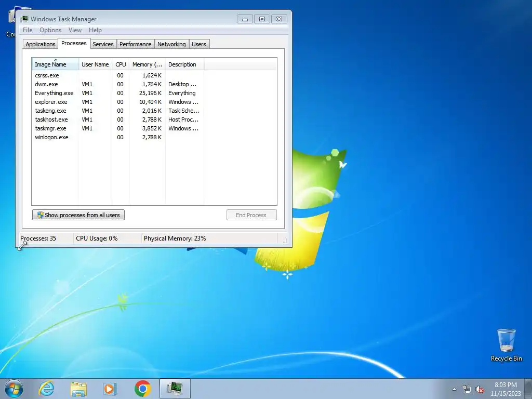Close the Windows Task Manager window
Viewport: 532px width, 399px height.
click(279, 19)
